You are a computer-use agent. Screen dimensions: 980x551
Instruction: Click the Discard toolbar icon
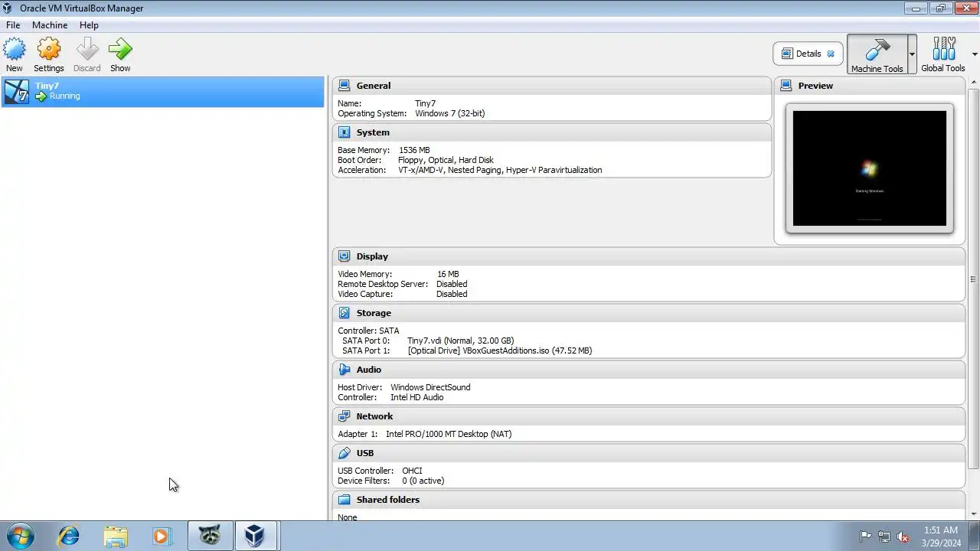(x=87, y=55)
